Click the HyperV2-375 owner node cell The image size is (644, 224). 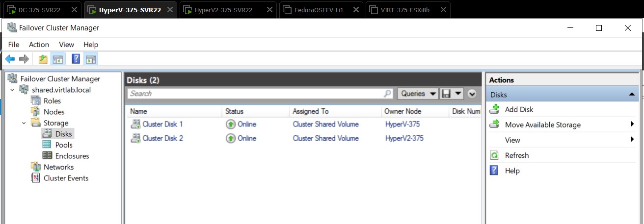(x=404, y=138)
